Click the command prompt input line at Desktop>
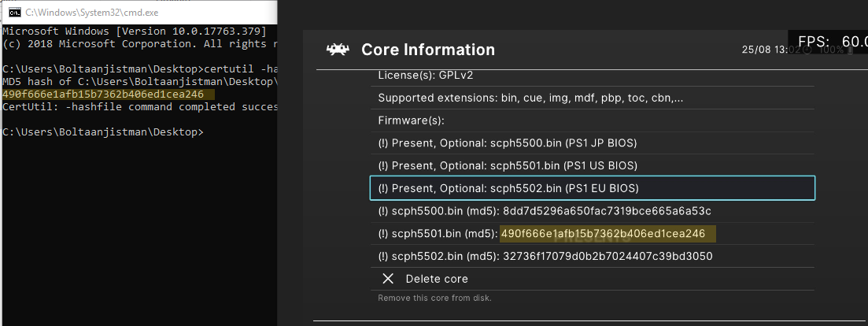Screen dimensions: 868x326 point(103,132)
